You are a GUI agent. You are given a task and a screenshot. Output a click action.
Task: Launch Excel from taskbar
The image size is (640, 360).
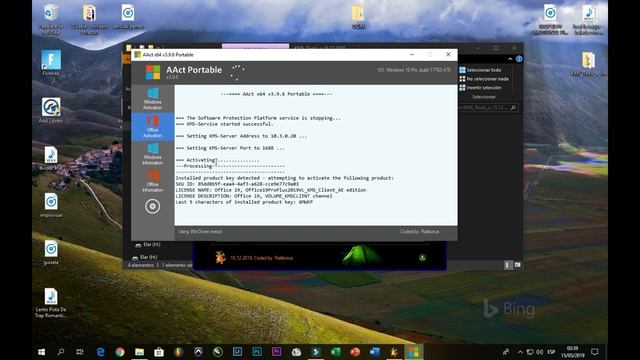click(x=336, y=352)
